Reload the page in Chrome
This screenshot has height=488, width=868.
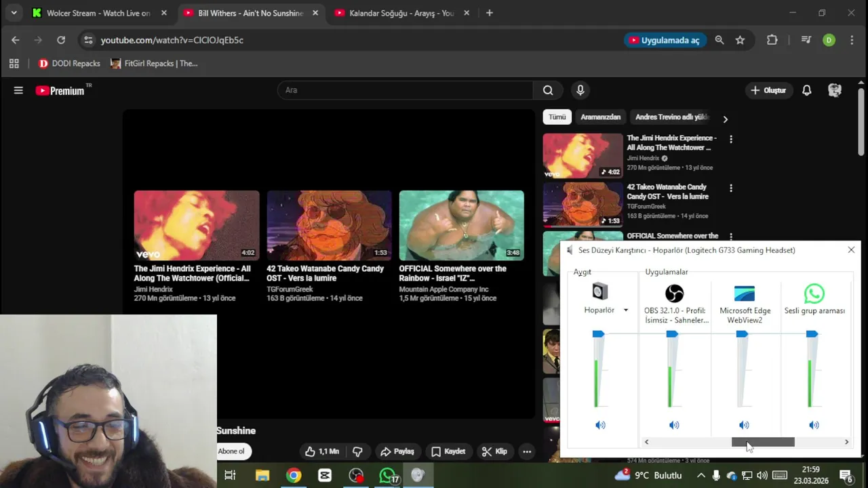(61, 40)
